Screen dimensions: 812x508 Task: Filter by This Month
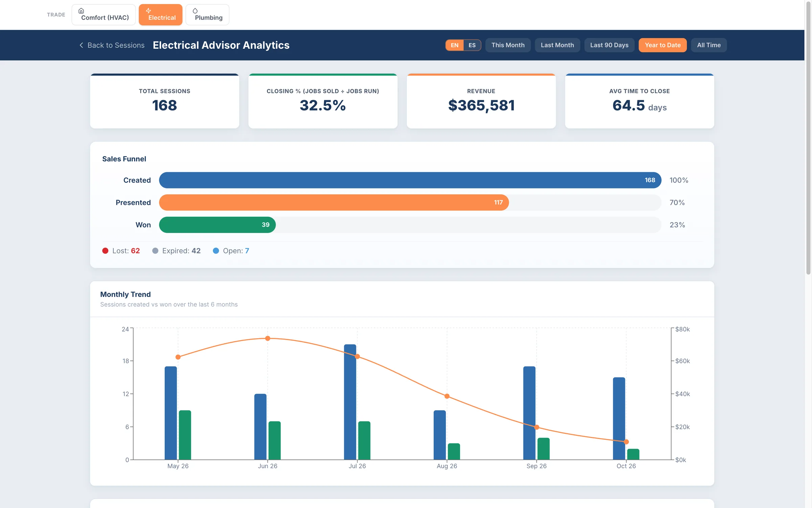tap(508, 45)
